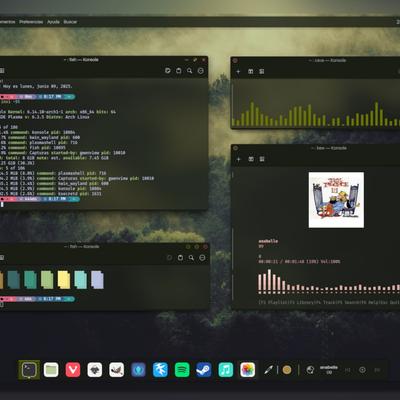Click the title bar of the cava Konsole window
Viewport: 400px width, 400px height.
315,61
